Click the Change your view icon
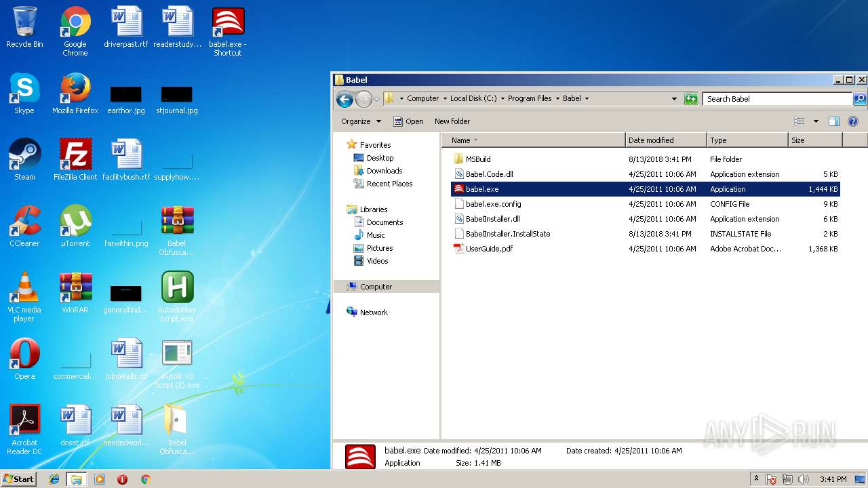The height and width of the screenshot is (488, 868). pos(800,121)
